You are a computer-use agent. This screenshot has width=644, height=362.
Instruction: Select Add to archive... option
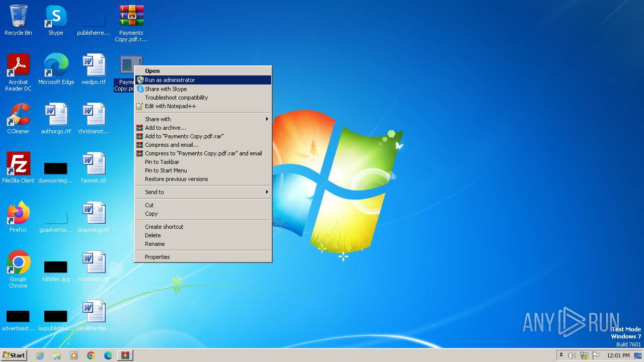coord(203,128)
